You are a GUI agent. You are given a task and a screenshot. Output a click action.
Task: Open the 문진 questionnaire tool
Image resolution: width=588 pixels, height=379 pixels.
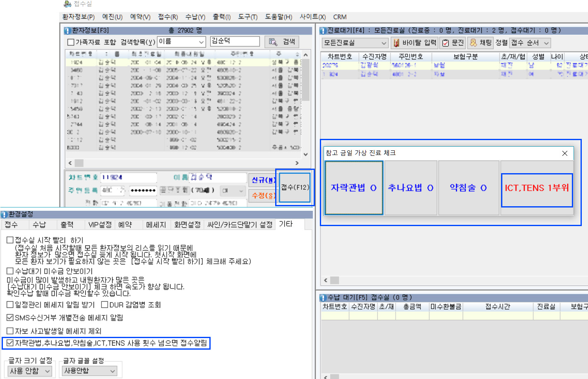tap(453, 43)
